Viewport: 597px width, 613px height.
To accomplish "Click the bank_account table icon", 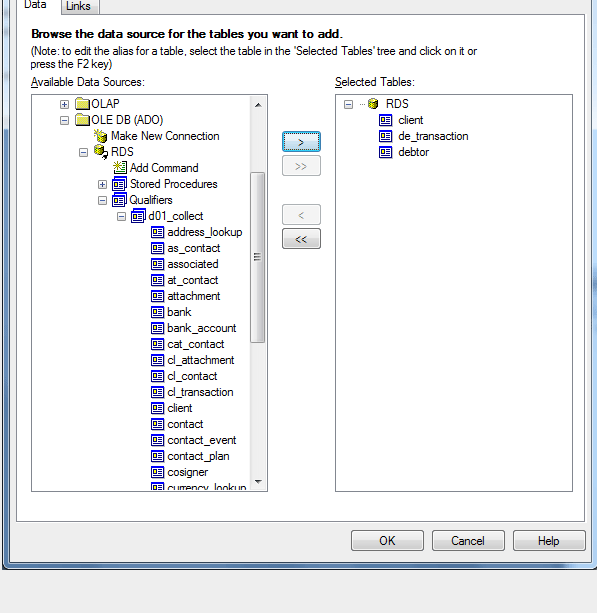I will point(158,328).
